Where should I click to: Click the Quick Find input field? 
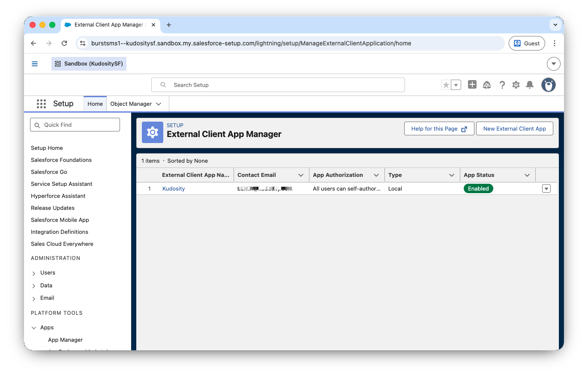click(75, 125)
